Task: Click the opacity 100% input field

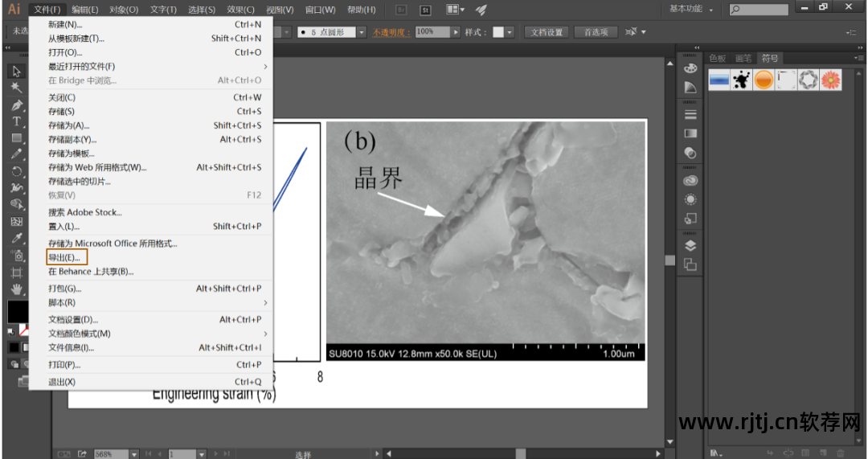Action: tap(432, 32)
